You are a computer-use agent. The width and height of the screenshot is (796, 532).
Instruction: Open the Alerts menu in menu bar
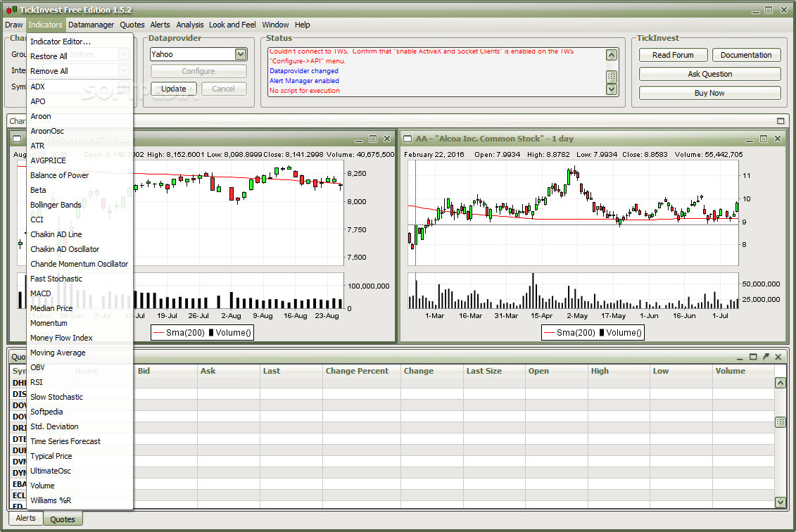click(x=160, y=25)
